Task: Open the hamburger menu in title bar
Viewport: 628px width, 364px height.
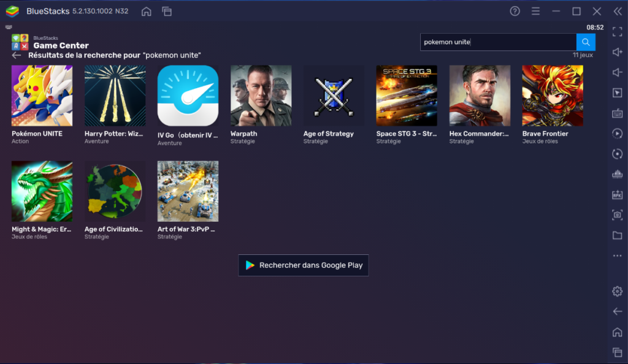Action: [535, 11]
